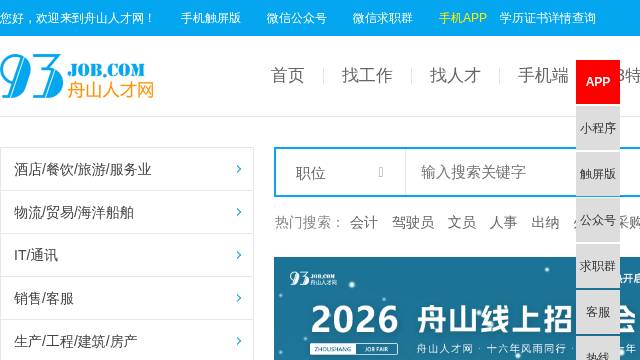Image resolution: width=640 pixels, height=360 pixels.
Task: Go to the 首页 navigation tab
Action: (287, 76)
